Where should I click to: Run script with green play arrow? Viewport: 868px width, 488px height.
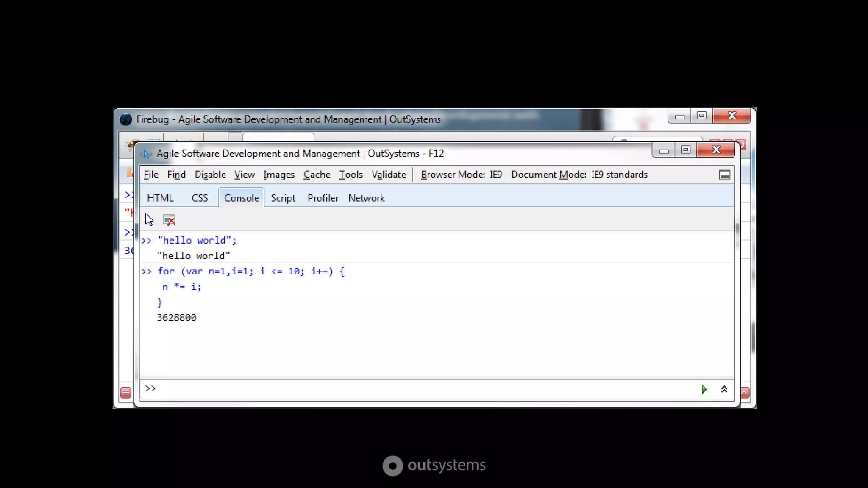[704, 389]
